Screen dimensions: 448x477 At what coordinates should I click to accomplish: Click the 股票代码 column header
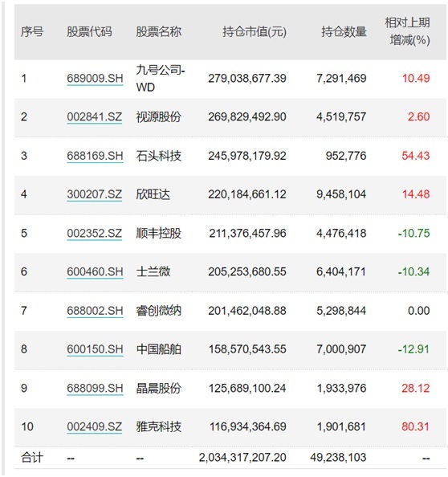point(89,31)
